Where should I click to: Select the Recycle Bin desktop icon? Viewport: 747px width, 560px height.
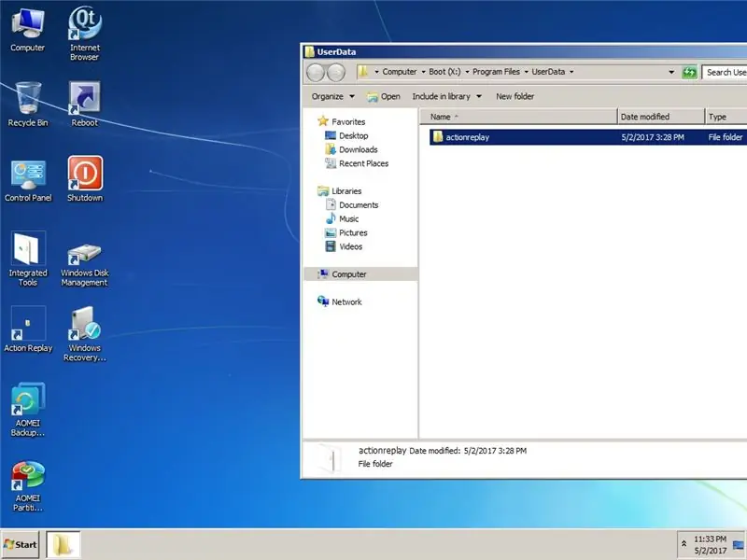click(x=28, y=105)
